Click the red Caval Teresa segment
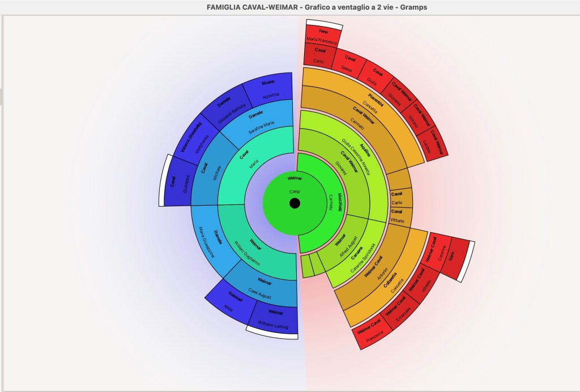This screenshot has height=392, width=580. 348,63
